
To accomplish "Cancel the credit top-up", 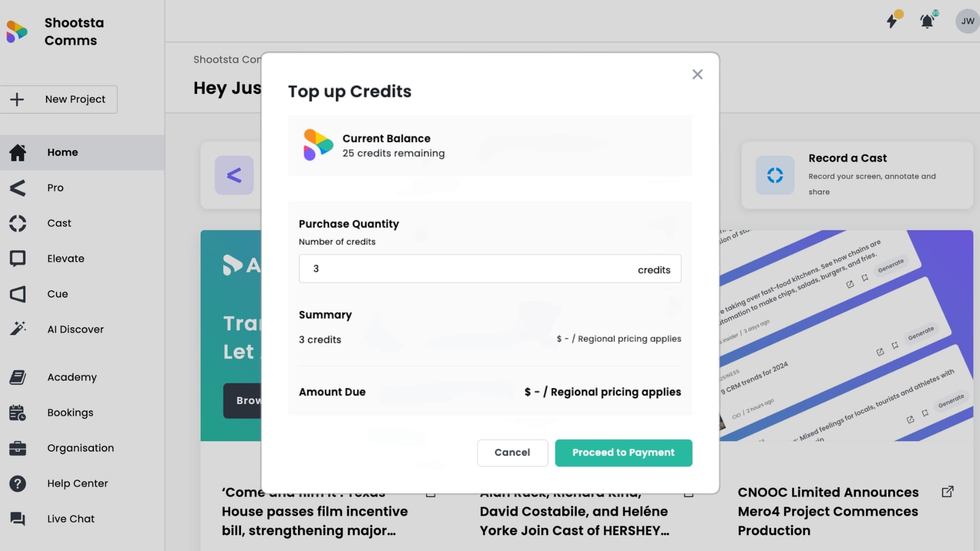I will pos(512,453).
